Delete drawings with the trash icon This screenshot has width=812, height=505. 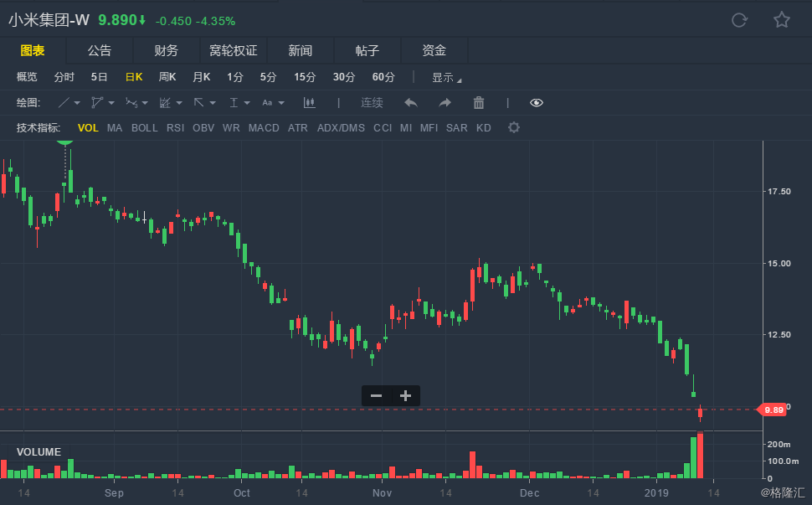(479, 102)
